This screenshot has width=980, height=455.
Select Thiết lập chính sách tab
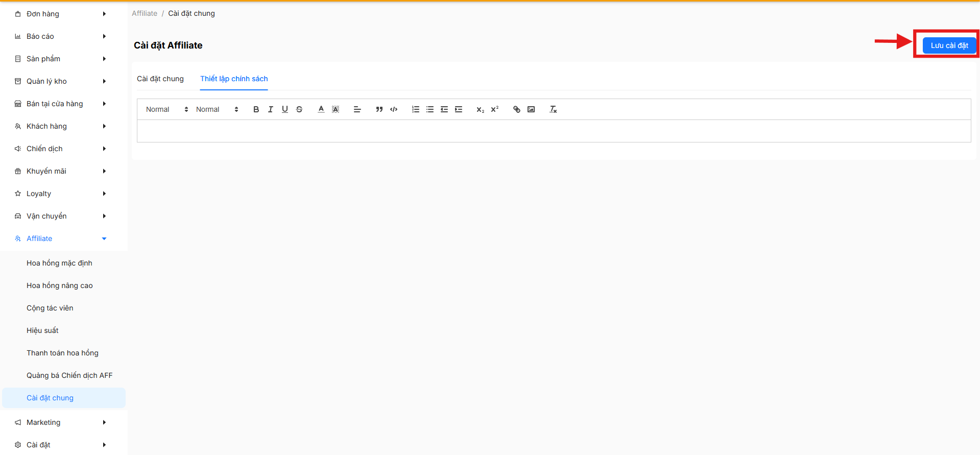[x=234, y=79]
